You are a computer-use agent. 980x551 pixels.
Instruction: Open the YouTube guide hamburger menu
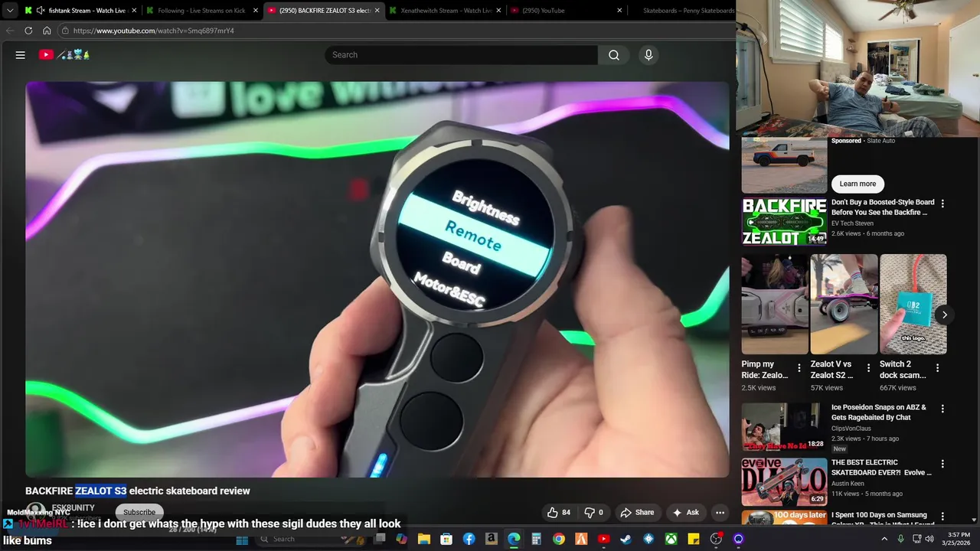point(21,55)
